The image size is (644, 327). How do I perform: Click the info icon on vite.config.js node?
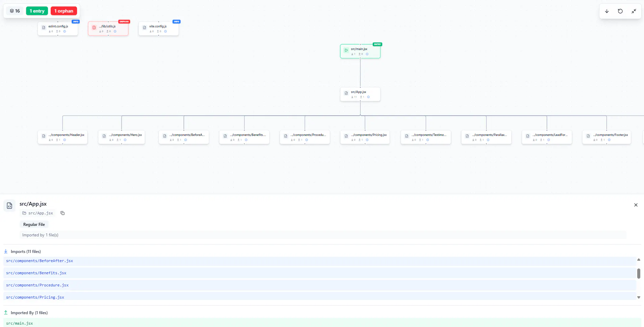point(165,31)
